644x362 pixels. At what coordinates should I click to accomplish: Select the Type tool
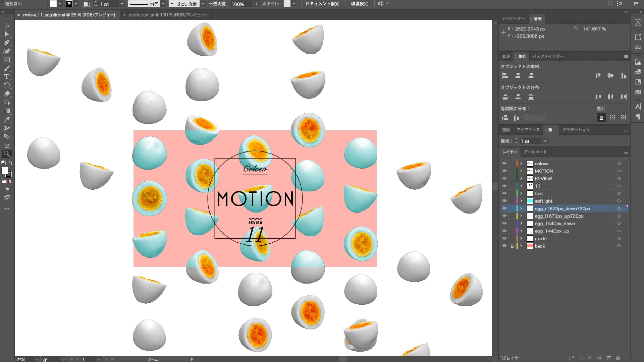point(7,77)
